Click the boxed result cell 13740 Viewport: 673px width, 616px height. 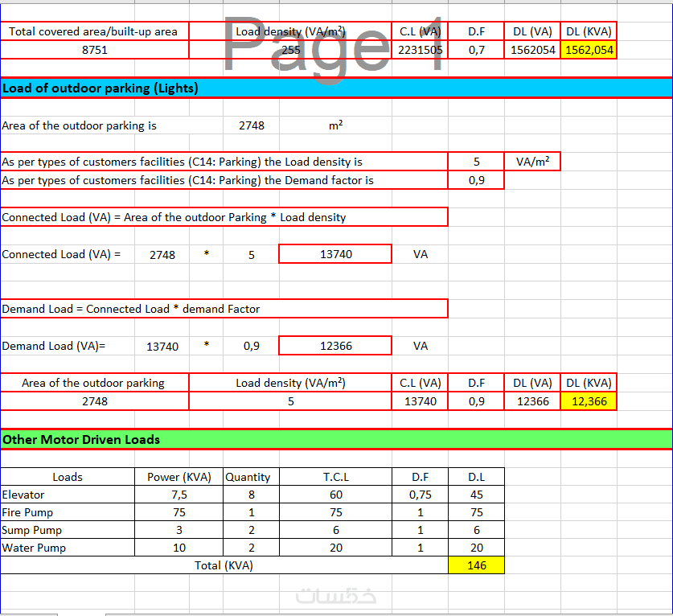pyautogui.click(x=335, y=254)
